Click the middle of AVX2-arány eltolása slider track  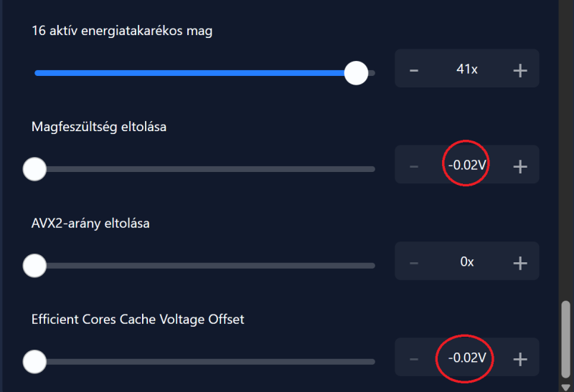click(x=204, y=266)
